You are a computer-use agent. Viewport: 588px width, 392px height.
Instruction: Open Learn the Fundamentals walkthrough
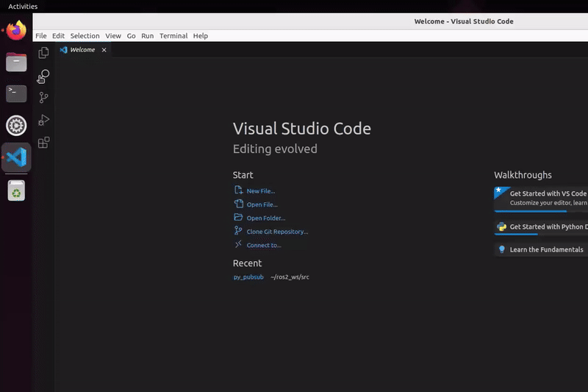tap(541, 249)
